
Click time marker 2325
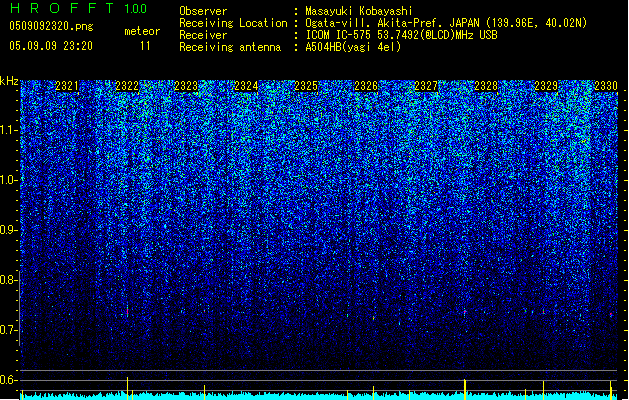[x=306, y=86]
